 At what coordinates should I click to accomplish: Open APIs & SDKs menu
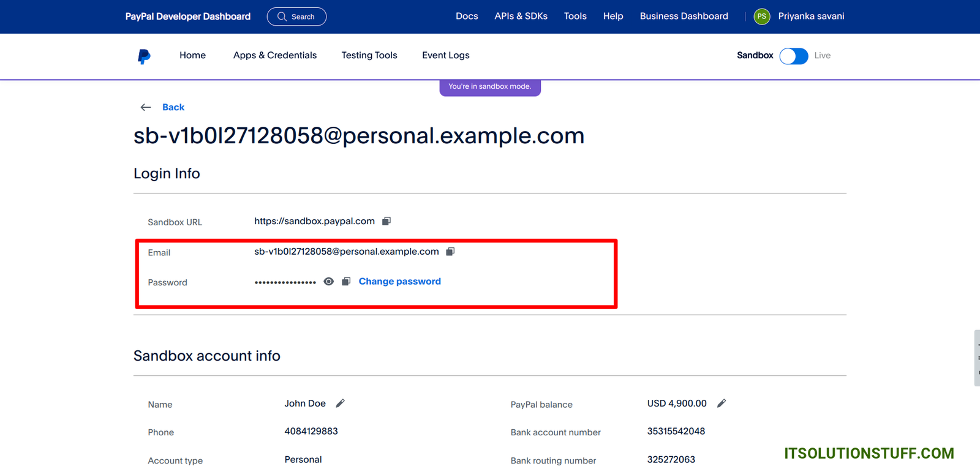[x=521, y=17]
